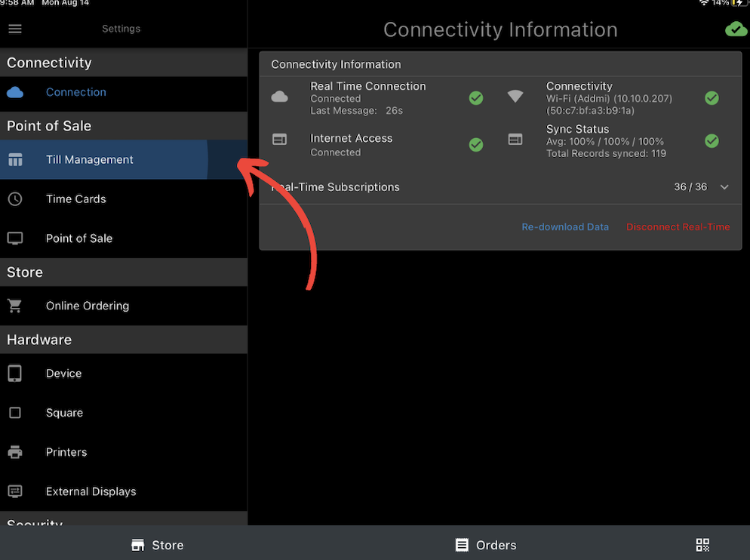Screen dimensions: 750x560
Task: Click the Last Message: 26s text
Action: coord(356,110)
